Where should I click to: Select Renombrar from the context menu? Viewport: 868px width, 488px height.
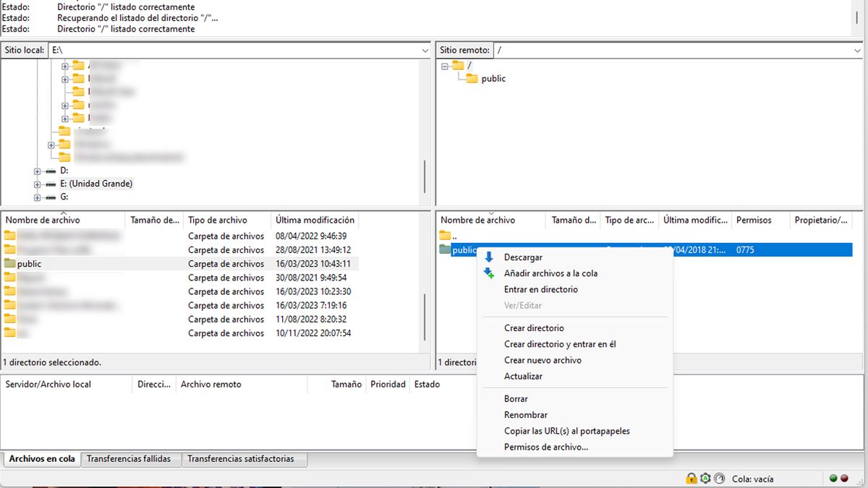tap(527, 414)
